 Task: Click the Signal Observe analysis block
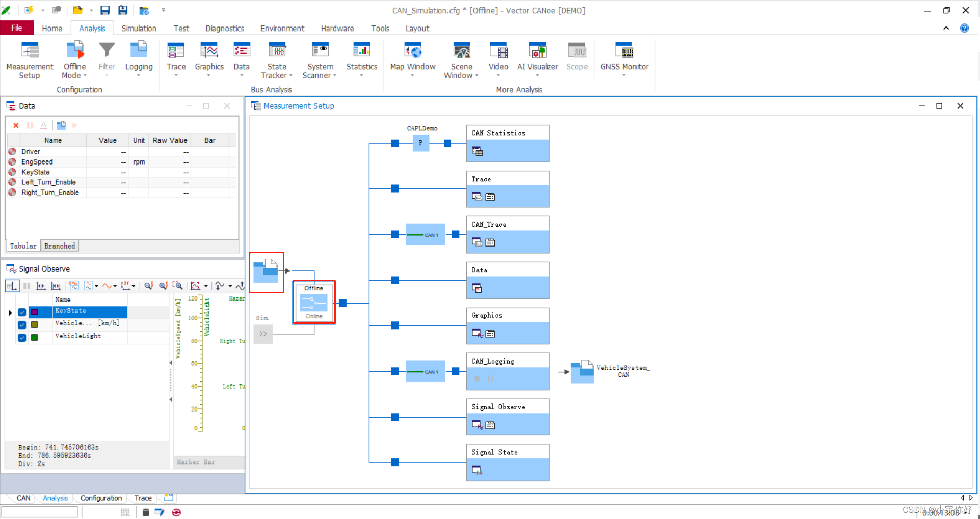(x=508, y=417)
